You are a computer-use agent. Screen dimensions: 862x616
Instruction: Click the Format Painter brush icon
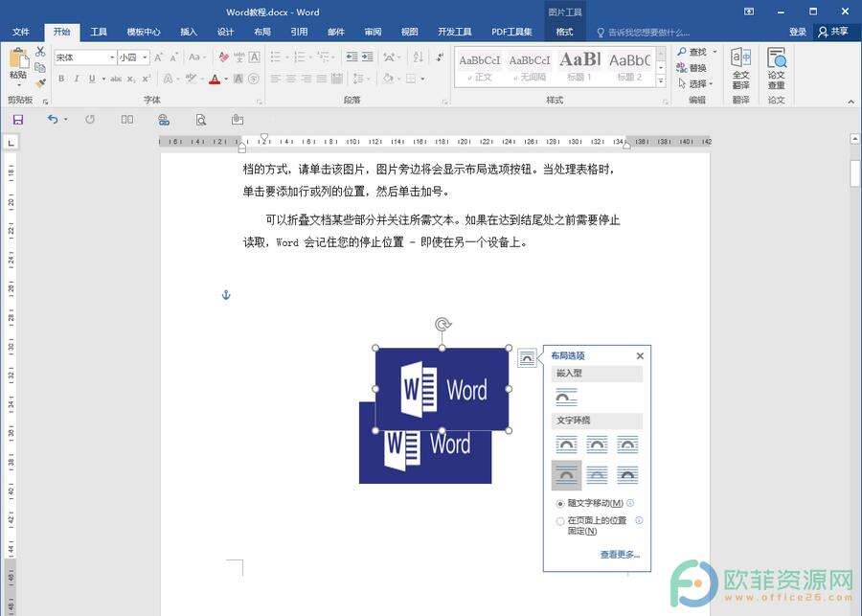pos(40,83)
